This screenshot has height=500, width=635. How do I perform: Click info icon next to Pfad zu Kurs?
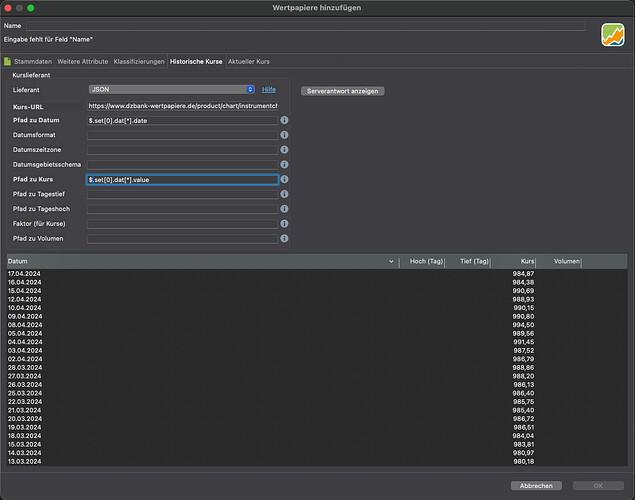pos(284,179)
